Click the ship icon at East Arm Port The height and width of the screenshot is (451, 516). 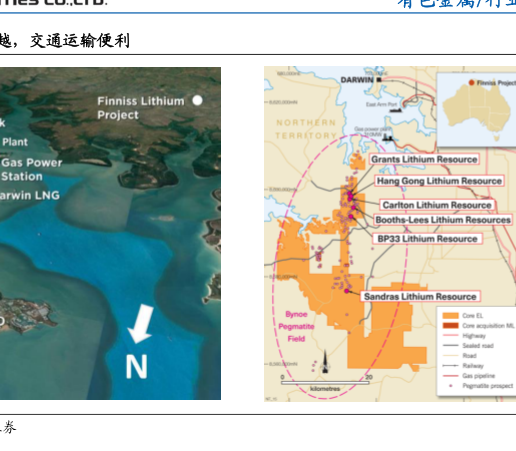pyautogui.click(x=395, y=110)
